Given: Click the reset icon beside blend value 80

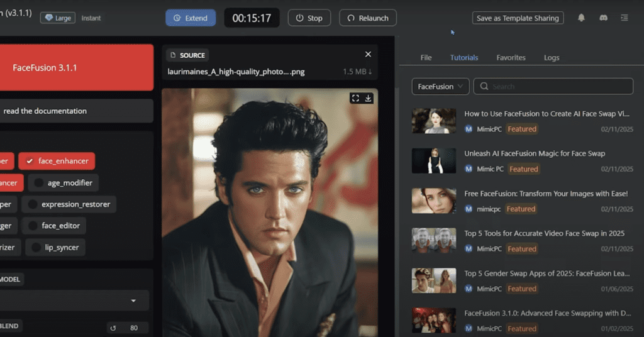Looking at the screenshot, I should 113,328.
